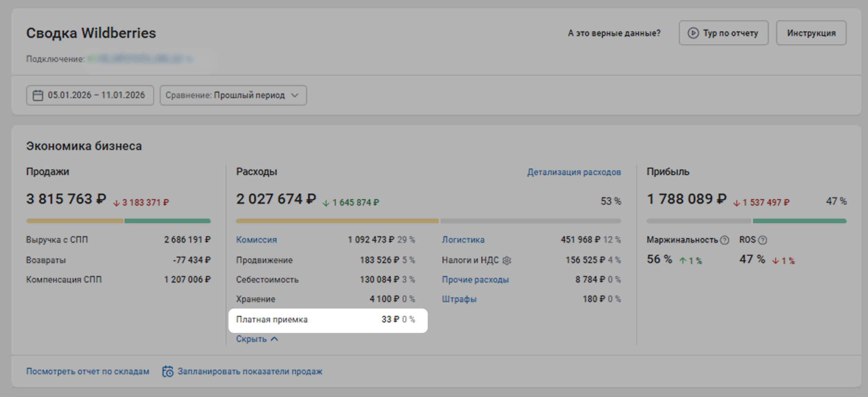Click play icon in Тур по отчету button
The image size is (868, 397).
point(693,33)
